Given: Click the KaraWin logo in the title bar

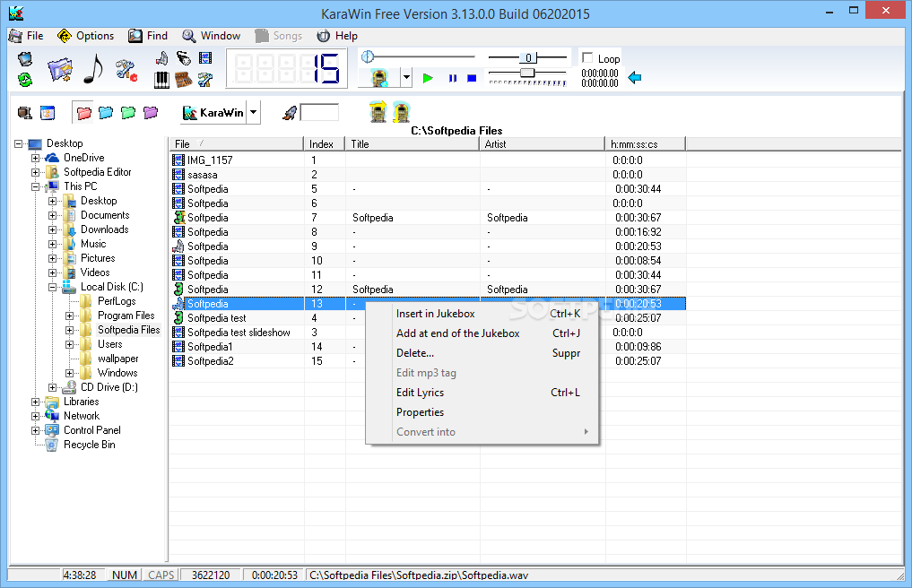Looking at the screenshot, I should point(16,13).
